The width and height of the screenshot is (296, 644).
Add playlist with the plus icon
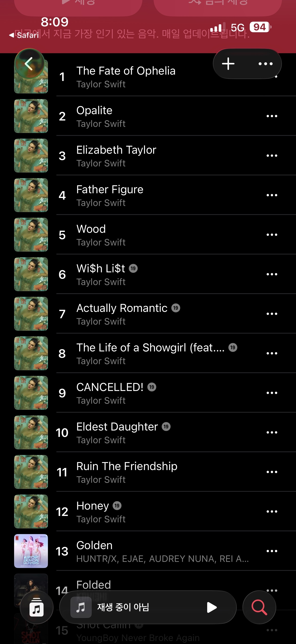click(x=228, y=64)
